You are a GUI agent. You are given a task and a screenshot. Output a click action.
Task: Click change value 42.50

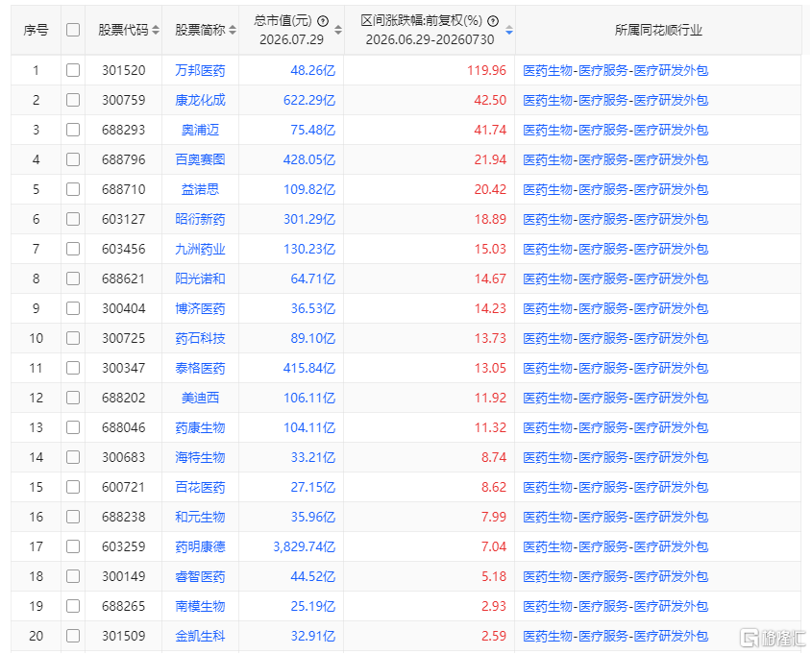[x=490, y=100]
